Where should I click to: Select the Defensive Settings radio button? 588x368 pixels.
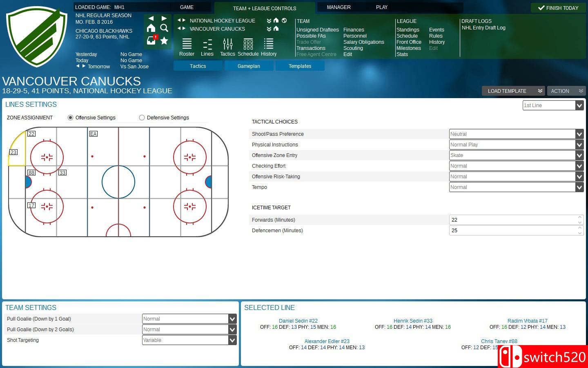pyautogui.click(x=142, y=118)
